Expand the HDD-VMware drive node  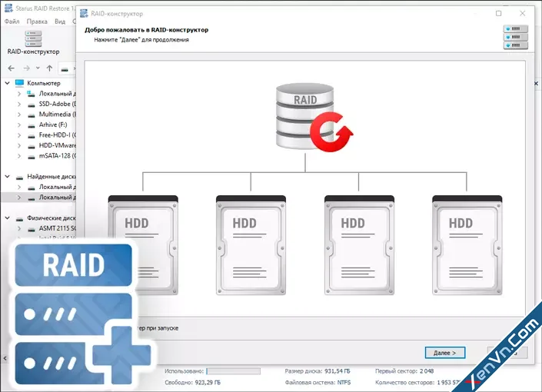coord(19,145)
